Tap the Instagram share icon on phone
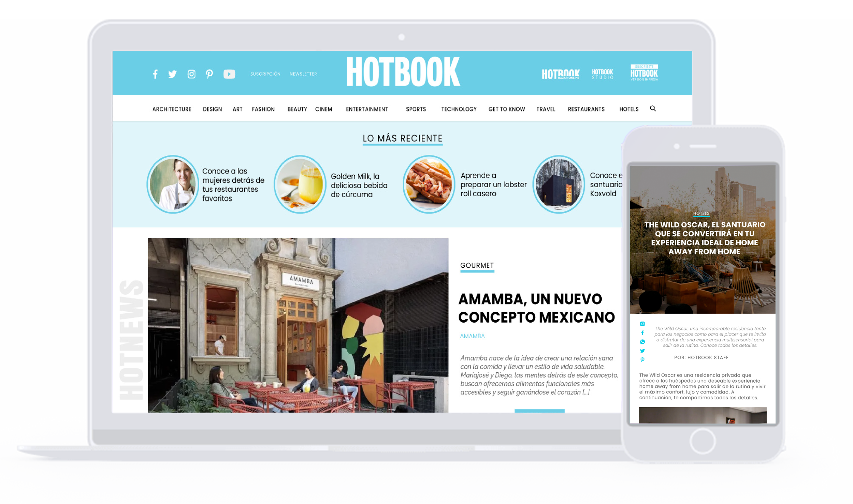 642,324
